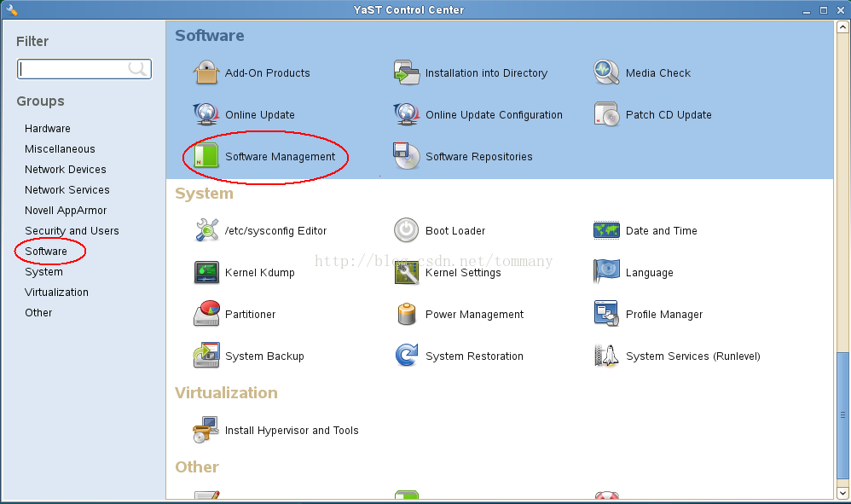Open the Online Update Configuration icon
The width and height of the screenshot is (851, 504).
[407, 114]
